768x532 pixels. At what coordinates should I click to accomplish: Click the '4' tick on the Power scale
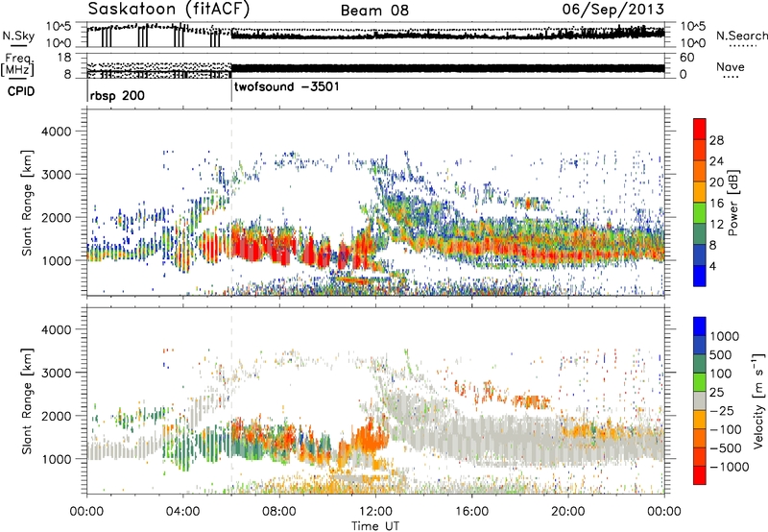click(712, 267)
